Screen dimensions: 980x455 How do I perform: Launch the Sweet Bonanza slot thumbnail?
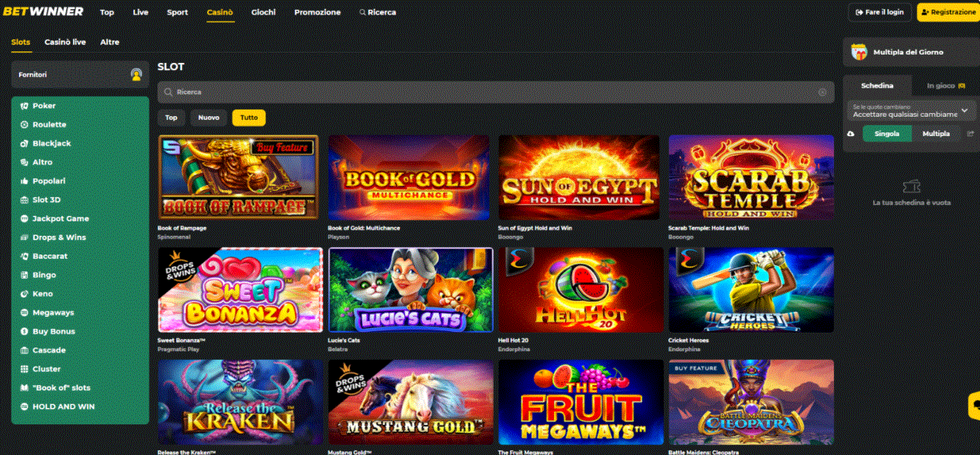point(240,290)
